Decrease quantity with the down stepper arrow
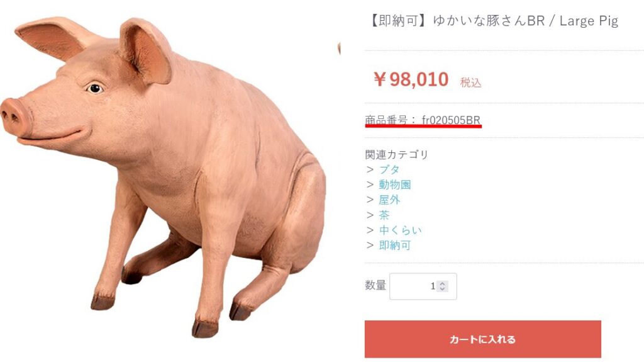 [x=442, y=289]
